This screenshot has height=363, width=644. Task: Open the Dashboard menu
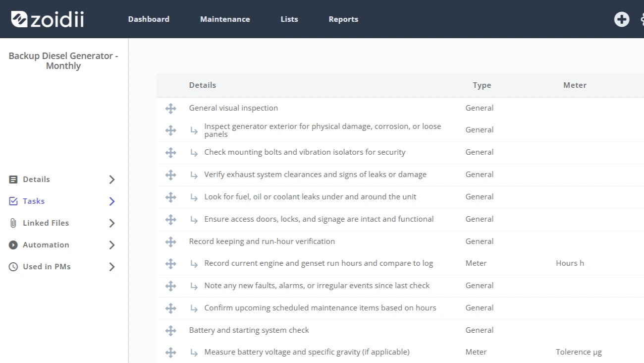(149, 19)
